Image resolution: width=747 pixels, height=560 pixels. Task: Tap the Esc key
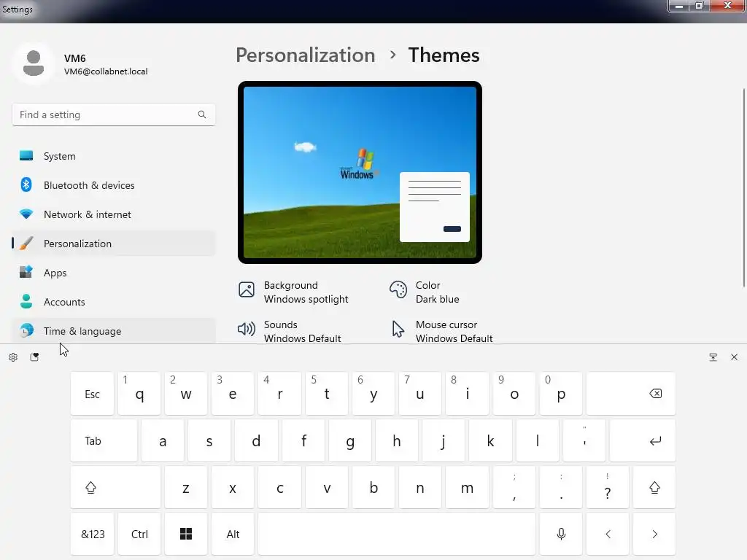(x=92, y=394)
